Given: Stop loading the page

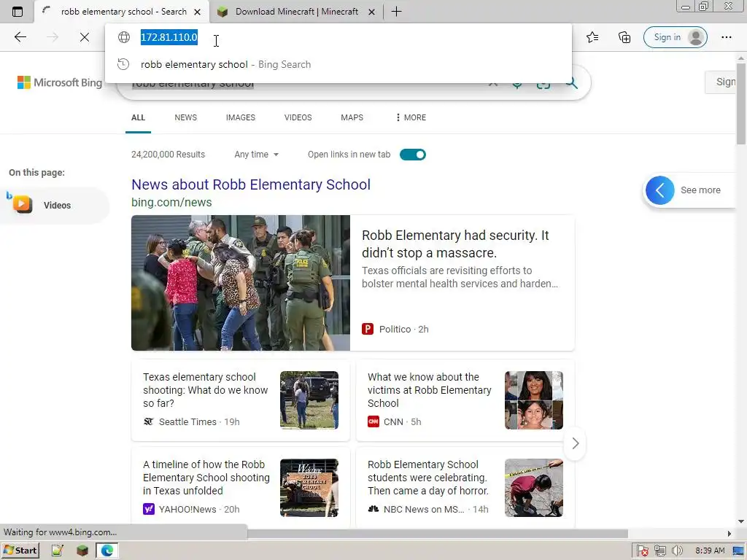Looking at the screenshot, I should pos(85,37).
